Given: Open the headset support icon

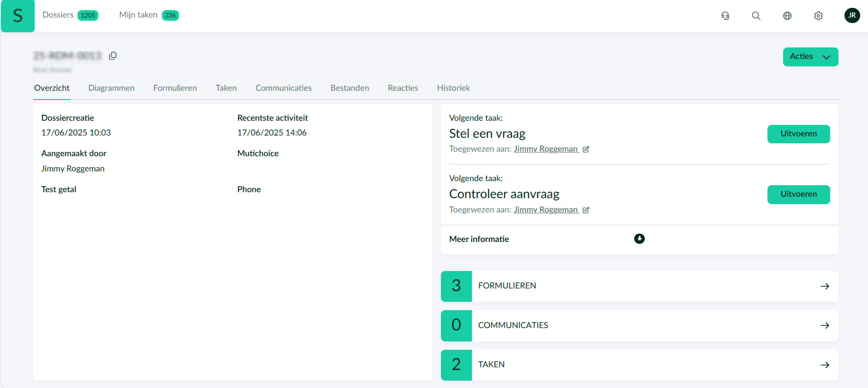Looking at the screenshot, I should [725, 16].
